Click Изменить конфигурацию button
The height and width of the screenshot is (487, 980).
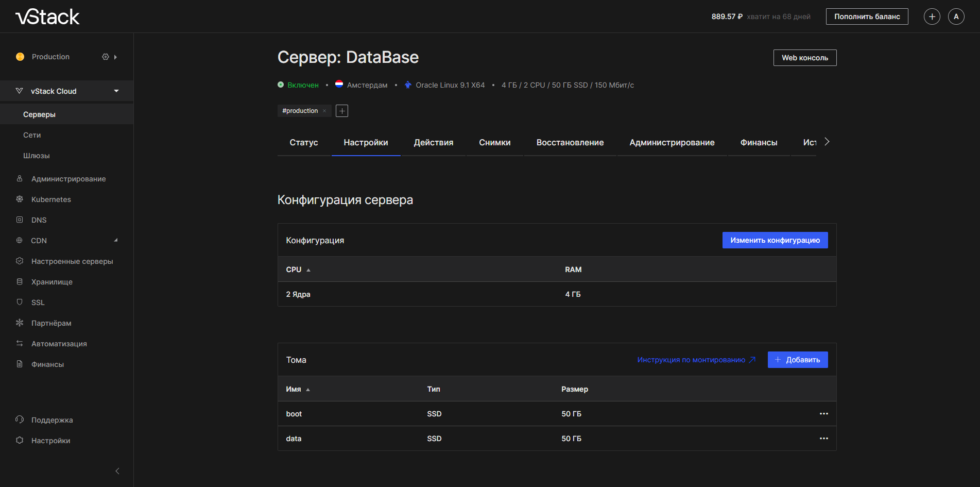click(x=775, y=240)
